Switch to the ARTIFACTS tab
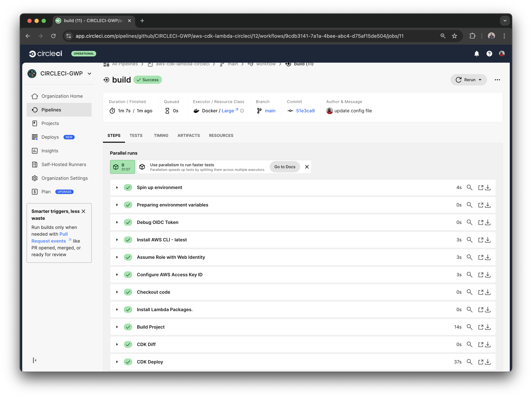 click(x=188, y=135)
